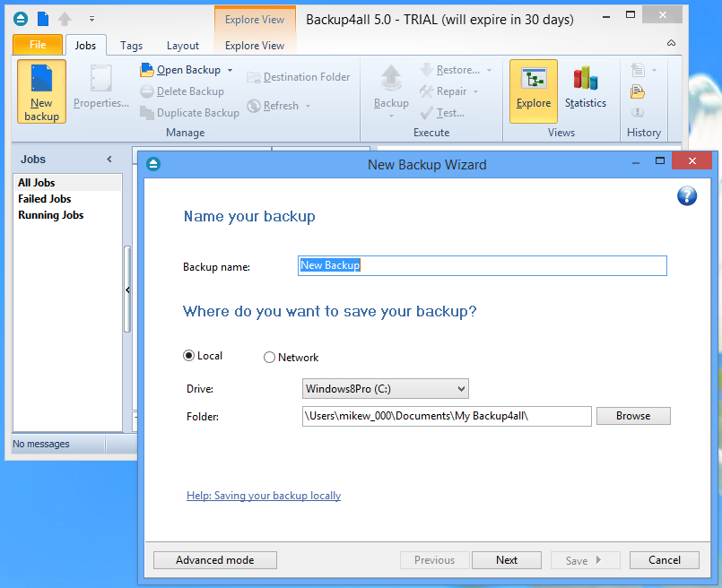Expand the Open Backup dropdown arrow
Viewport: 722px width, 588px height.
pyautogui.click(x=230, y=71)
